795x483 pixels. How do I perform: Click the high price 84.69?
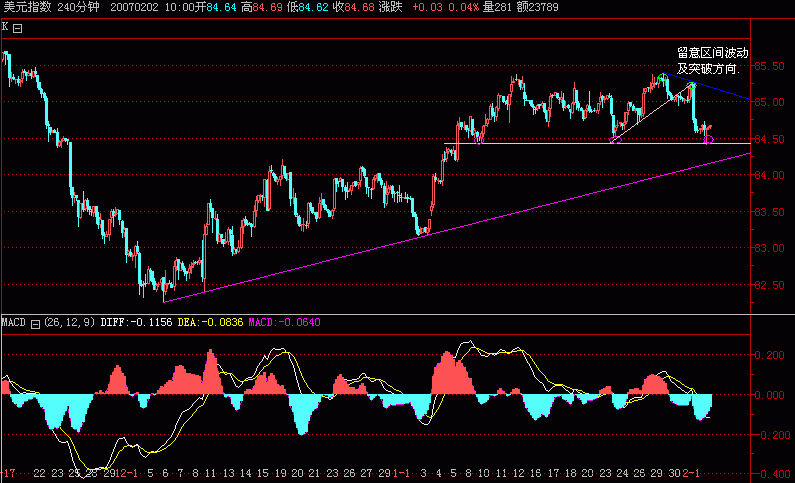pyautogui.click(x=267, y=7)
